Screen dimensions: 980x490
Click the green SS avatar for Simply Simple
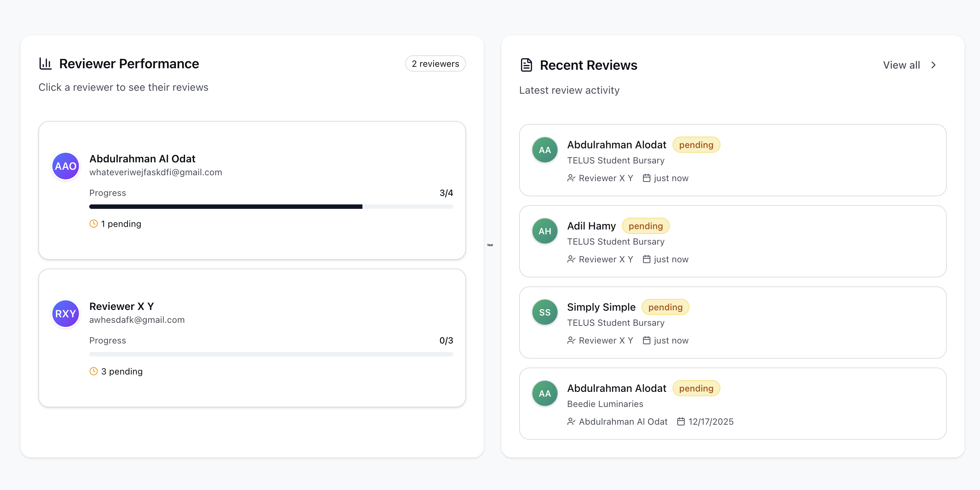coord(545,312)
